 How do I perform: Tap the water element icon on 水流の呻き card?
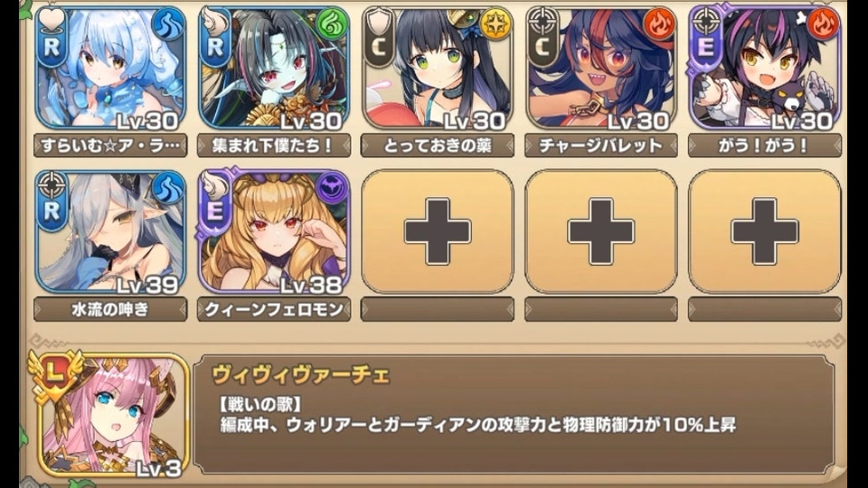click(168, 188)
